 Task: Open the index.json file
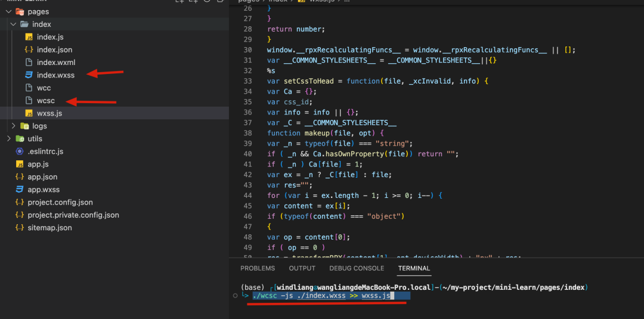(x=55, y=49)
